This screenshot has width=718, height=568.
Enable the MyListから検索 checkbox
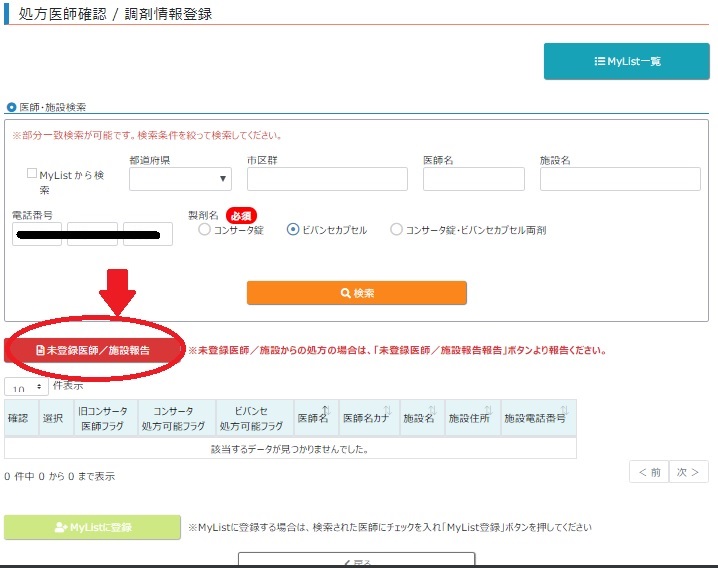click(33, 174)
